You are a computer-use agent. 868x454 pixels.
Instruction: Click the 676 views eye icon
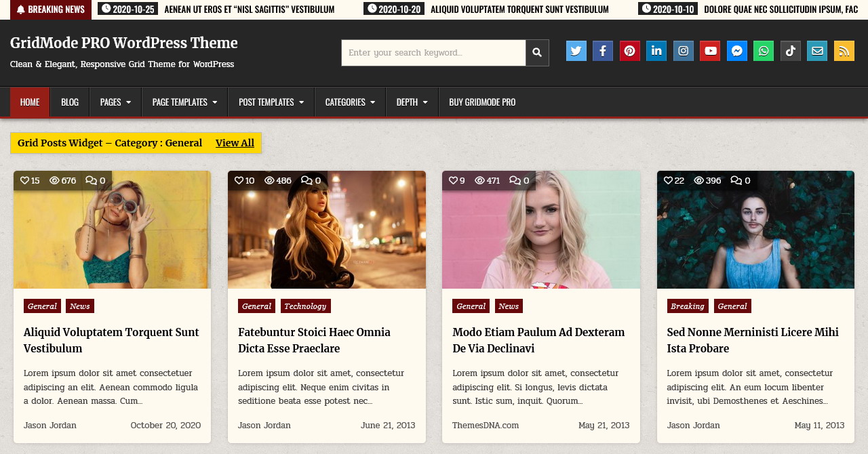55,181
